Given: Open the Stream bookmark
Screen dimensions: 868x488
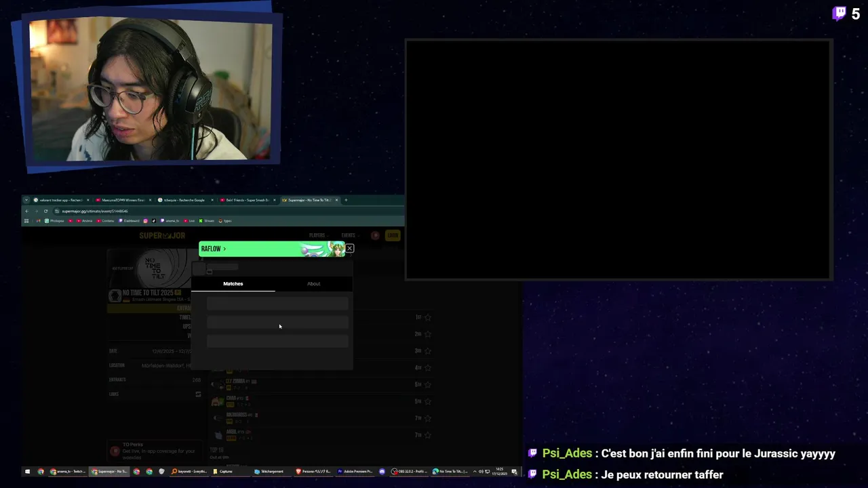Looking at the screenshot, I should click(x=207, y=220).
